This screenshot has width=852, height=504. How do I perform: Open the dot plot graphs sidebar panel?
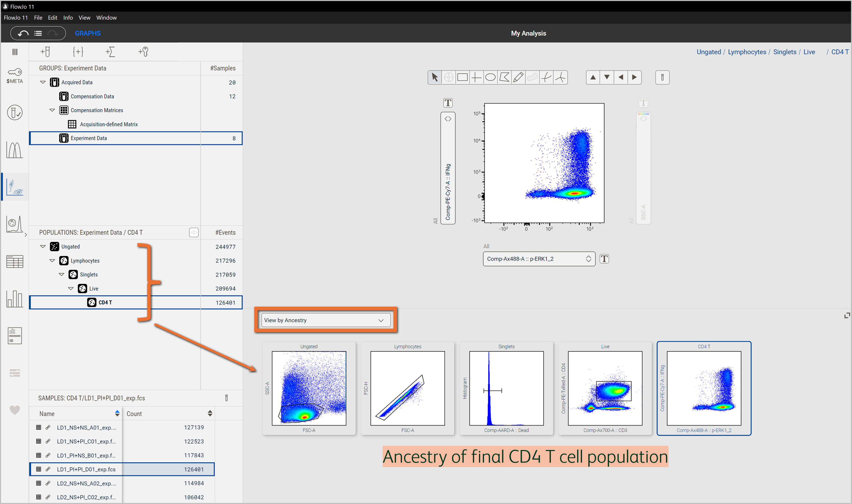[x=15, y=187]
